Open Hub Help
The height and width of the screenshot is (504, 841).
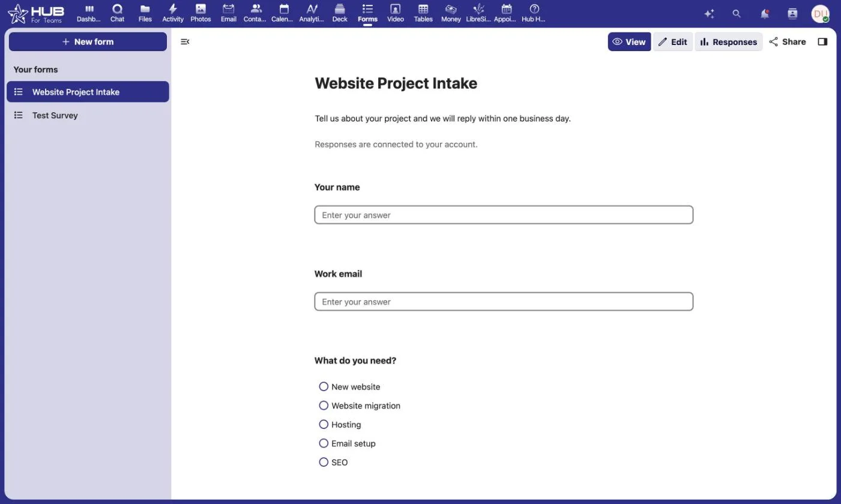pos(534,13)
